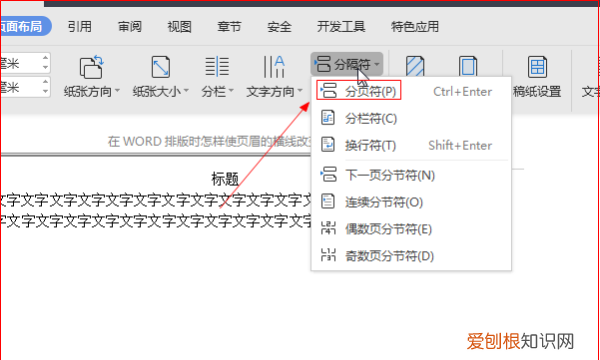This screenshot has width=600, height=360.
Task: Increase the upper 毫米 margin spinner
Action: pyautogui.click(x=45, y=58)
